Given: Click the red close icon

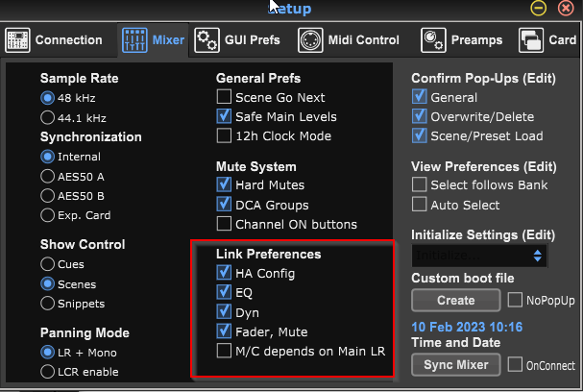Looking at the screenshot, I should [x=566, y=9].
